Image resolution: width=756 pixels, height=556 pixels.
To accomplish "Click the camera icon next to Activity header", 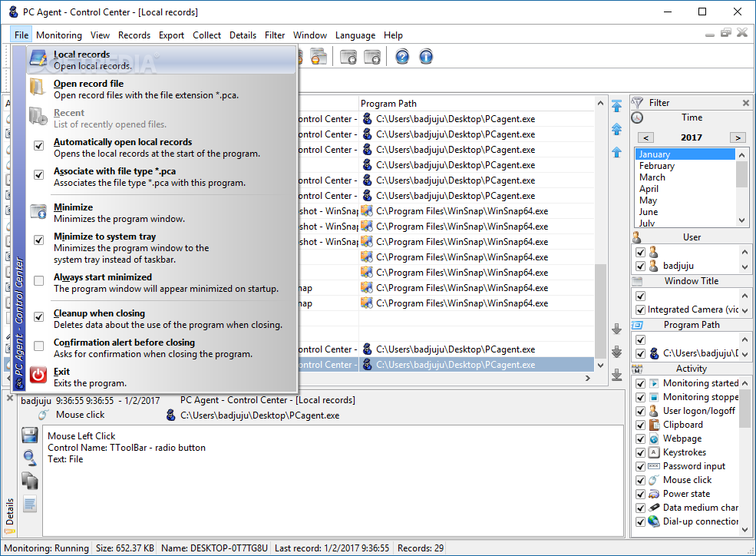I will click(637, 369).
